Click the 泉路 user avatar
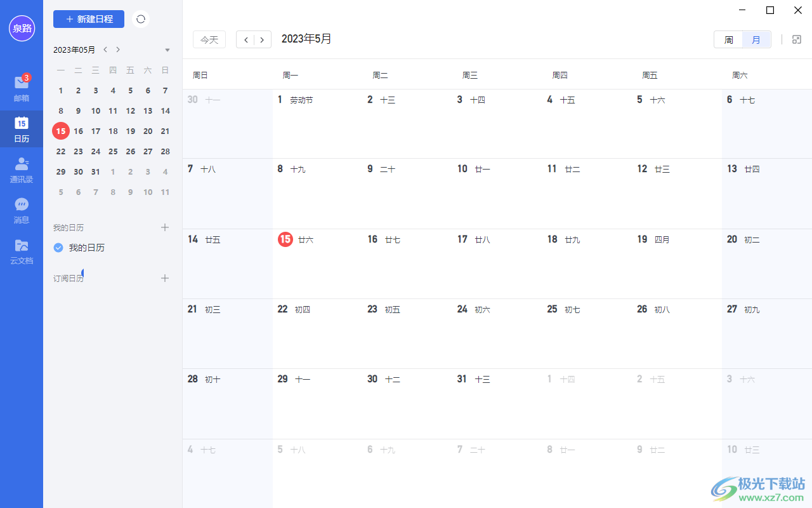Viewport: 812px width, 508px height. tap(22, 28)
